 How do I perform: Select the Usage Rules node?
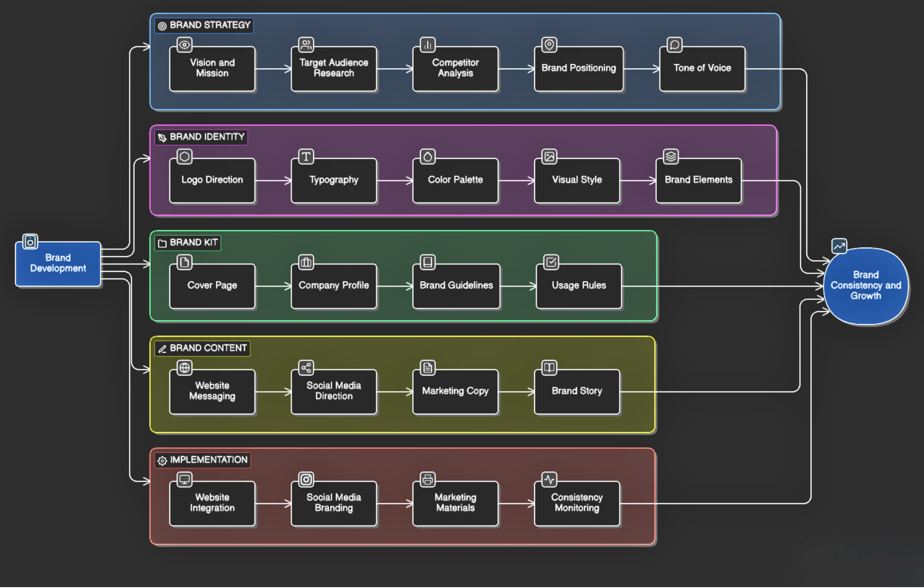(x=579, y=286)
